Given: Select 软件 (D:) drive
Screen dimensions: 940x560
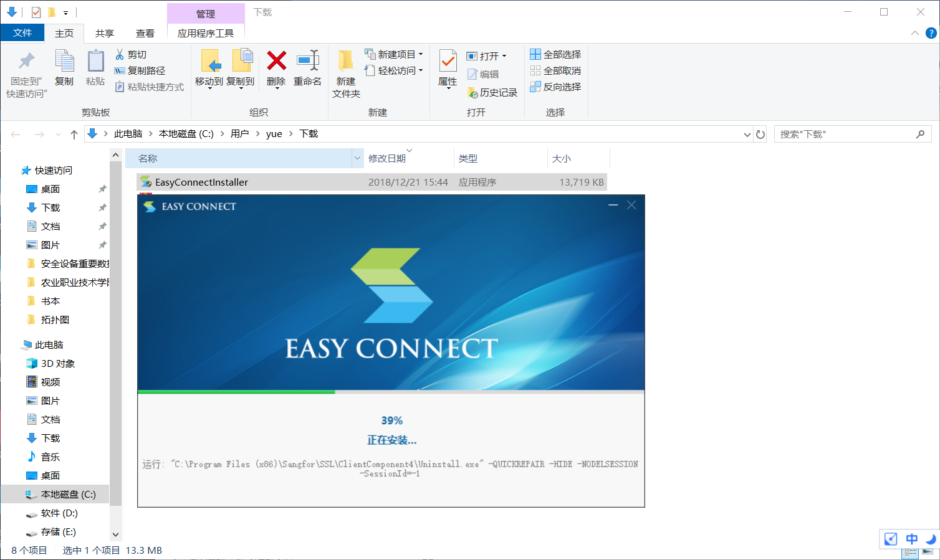Looking at the screenshot, I should tap(52, 513).
